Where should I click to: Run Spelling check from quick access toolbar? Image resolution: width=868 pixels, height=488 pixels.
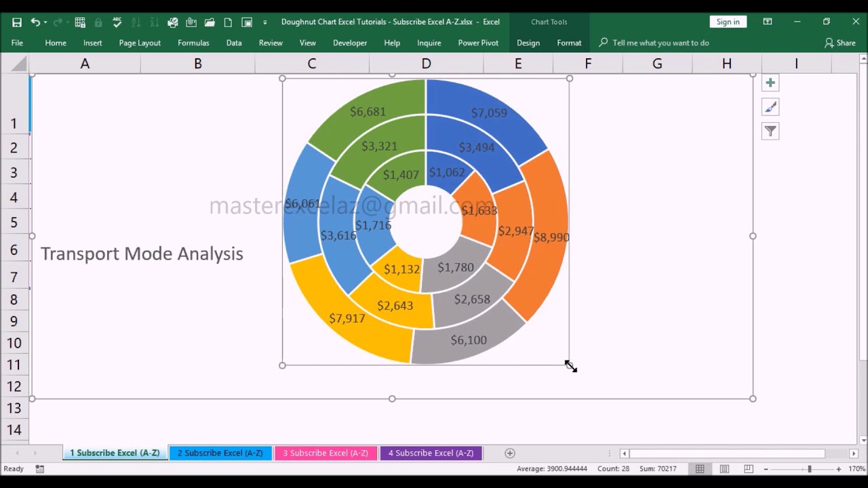pyautogui.click(x=117, y=22)
